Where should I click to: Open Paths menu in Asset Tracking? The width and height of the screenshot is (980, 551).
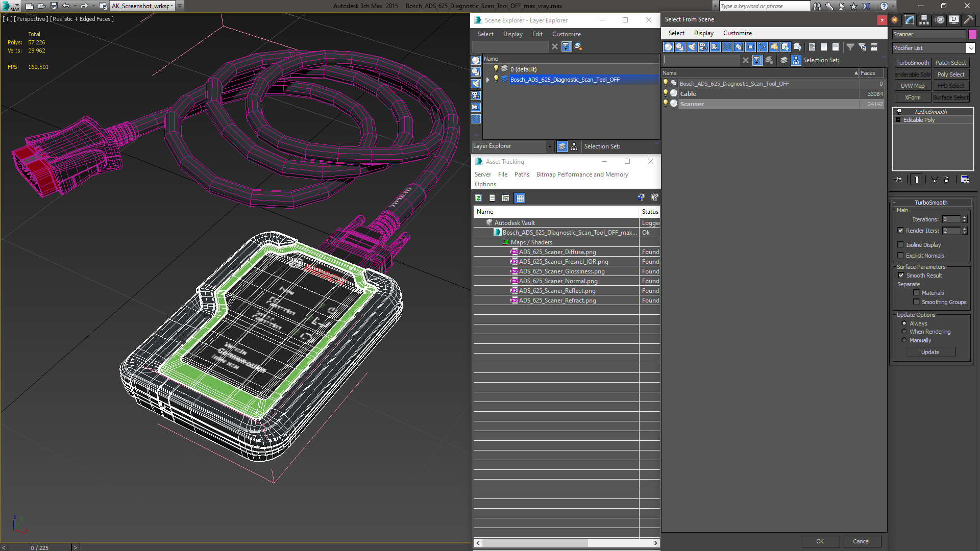point(522,174)
